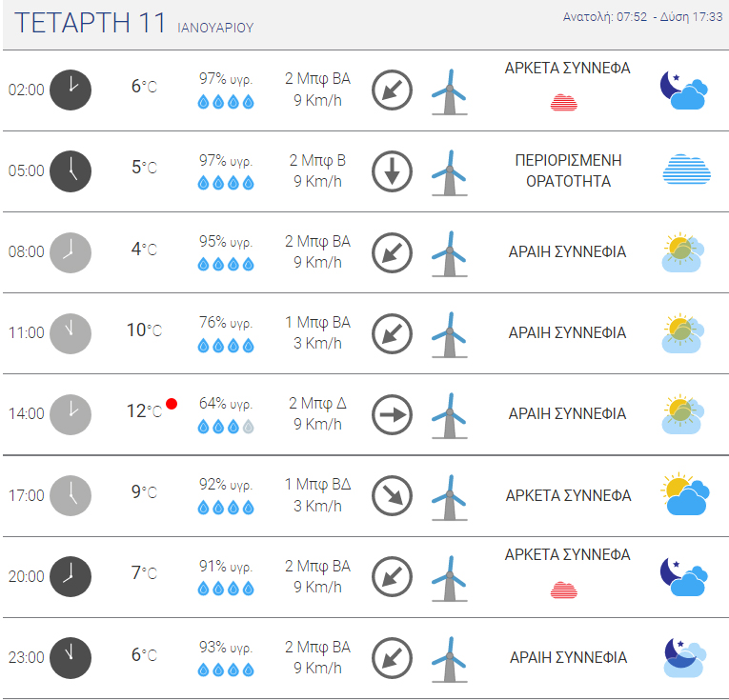This screenshot has height=700, width=729.
Task: Click the ΑΡΑΙΗ ΣΥΝΝΕΦΙΑ label at 23:00
Action: tap(568, 658)
